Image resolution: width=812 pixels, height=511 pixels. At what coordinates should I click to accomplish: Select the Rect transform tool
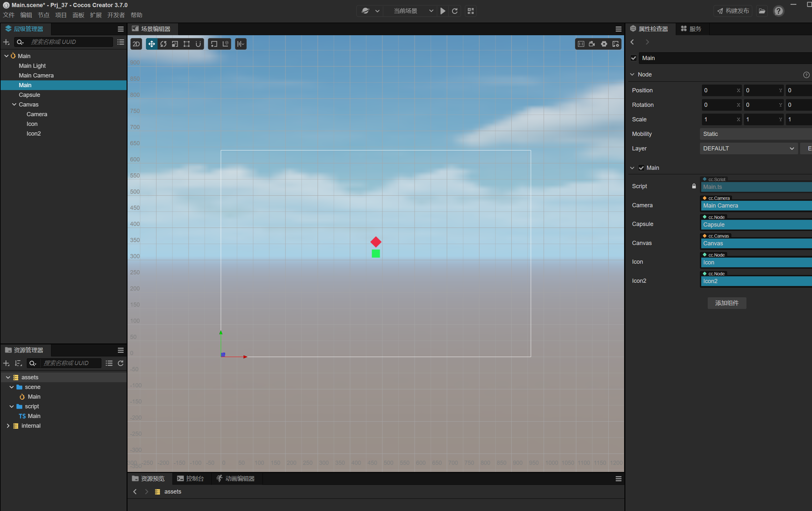(187, 44)
